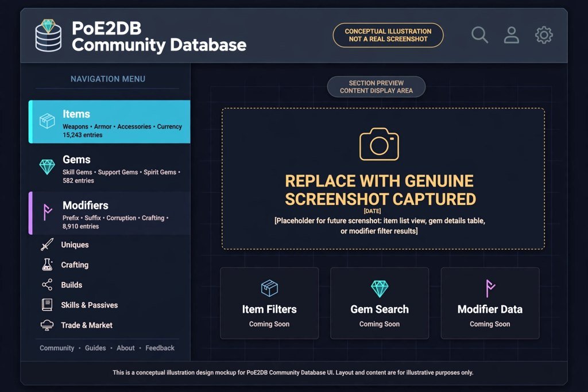
Task: Click the diamond icon beside Gems
Action: [47, 167]
